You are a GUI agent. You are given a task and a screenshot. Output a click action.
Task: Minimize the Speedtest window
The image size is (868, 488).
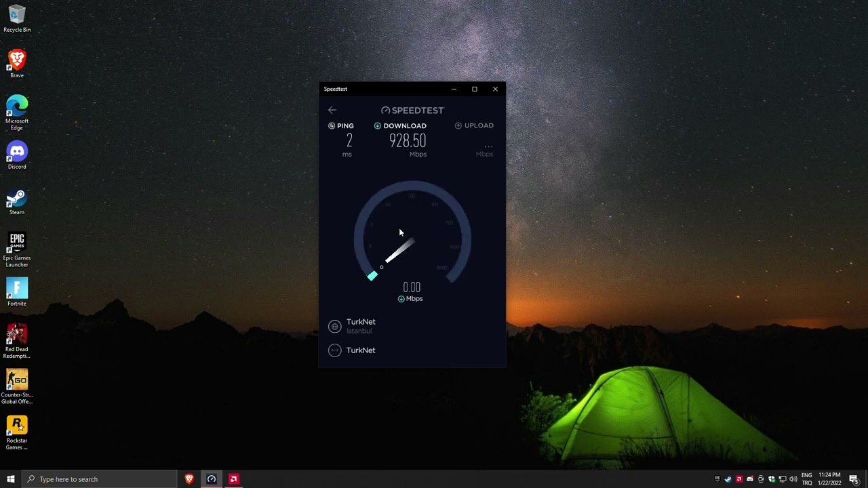454,89
